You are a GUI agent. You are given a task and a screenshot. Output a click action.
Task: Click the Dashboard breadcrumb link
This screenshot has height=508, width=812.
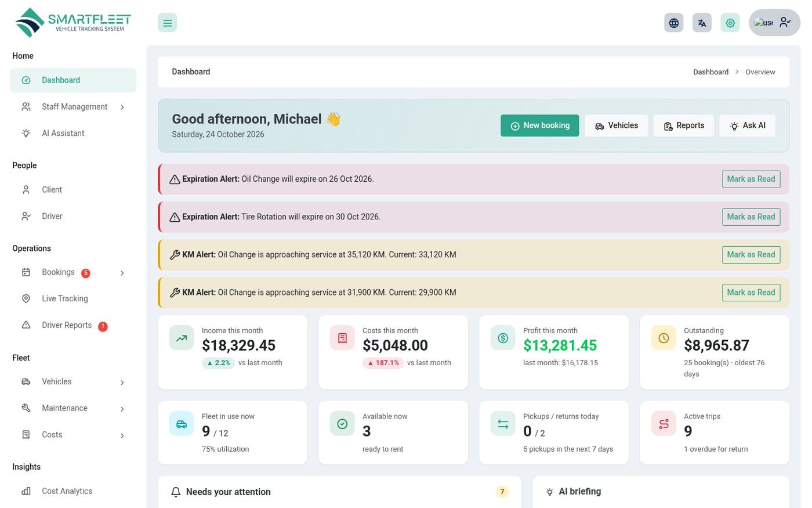710,72
